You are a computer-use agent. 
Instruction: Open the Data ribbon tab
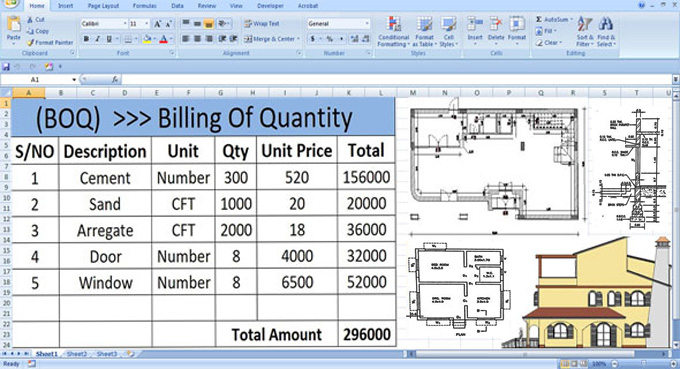[x=177, y=6]
